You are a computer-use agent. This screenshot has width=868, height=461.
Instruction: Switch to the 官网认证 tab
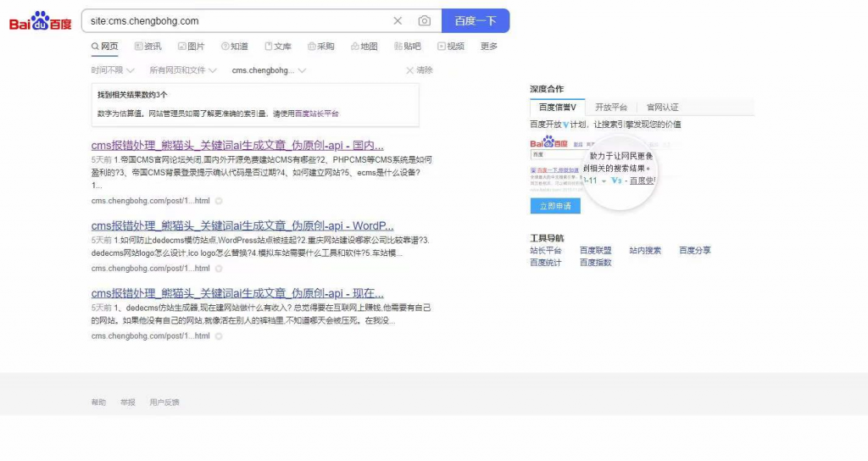[x=663, y=108]
